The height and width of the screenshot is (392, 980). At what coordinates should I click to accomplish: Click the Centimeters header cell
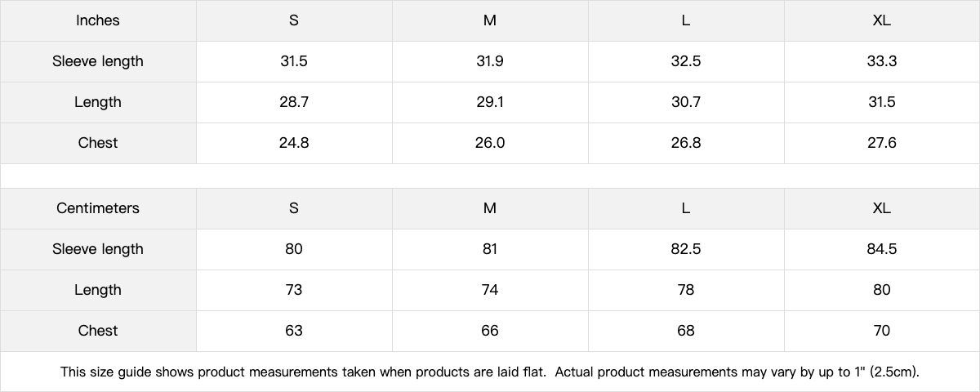[x=98, y=208]
